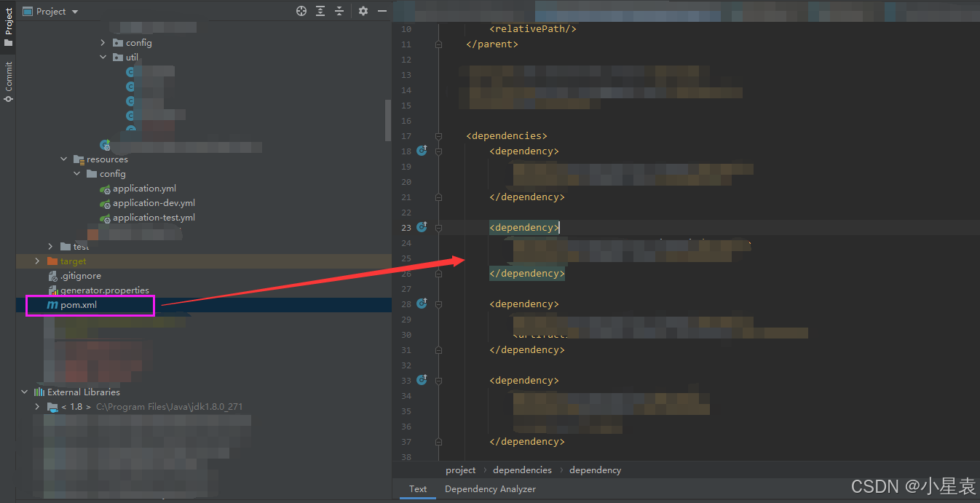Fold the dependency block at line 33
The image size is (980, 503).
(x=438, y=381)
